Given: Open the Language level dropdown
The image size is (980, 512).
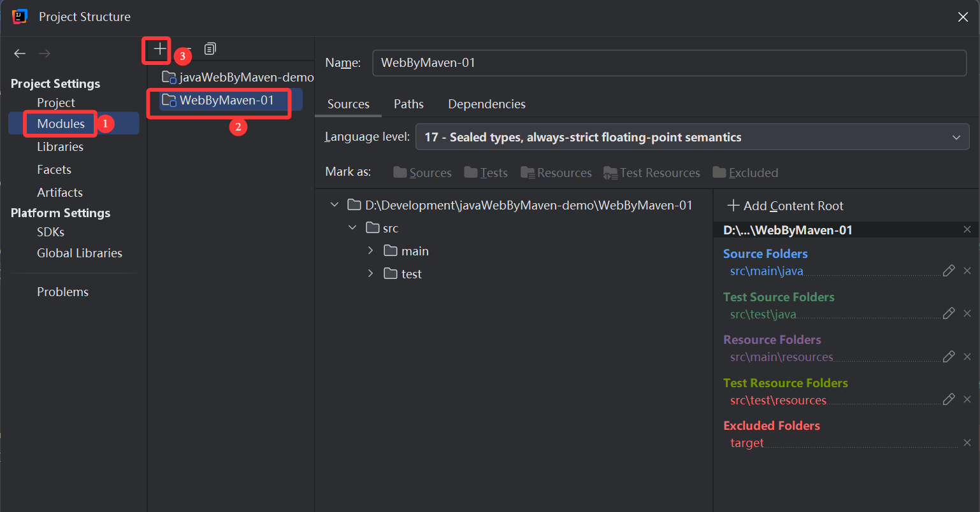Looking at the screenshot, I should [x=692, y=137].
